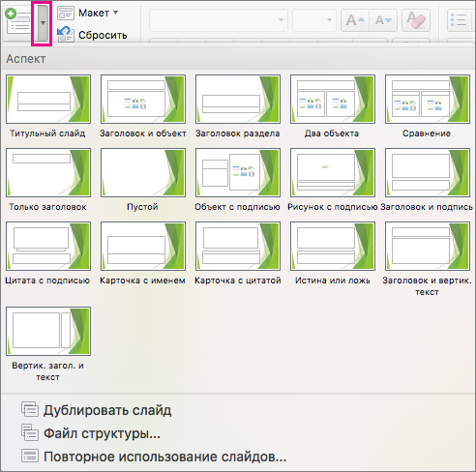Decrease font size with the A-down icon
Image resolution: width=476 pixels, height=472 pixels.
tap(383, 20)
